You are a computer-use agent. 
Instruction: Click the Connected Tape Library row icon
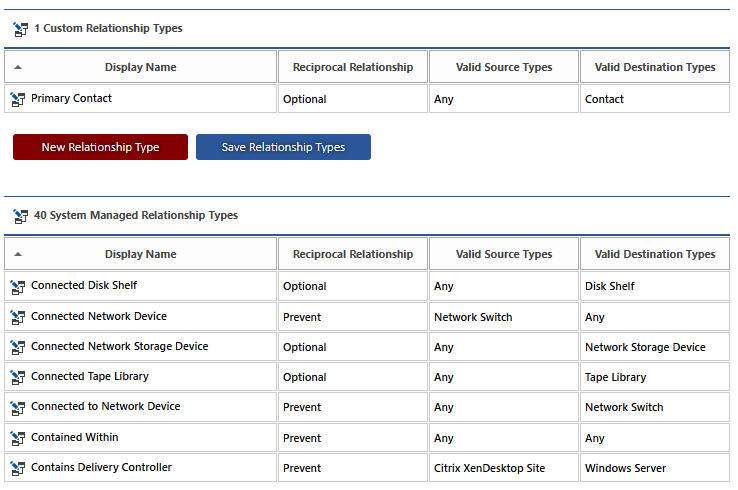click(18, 377)
